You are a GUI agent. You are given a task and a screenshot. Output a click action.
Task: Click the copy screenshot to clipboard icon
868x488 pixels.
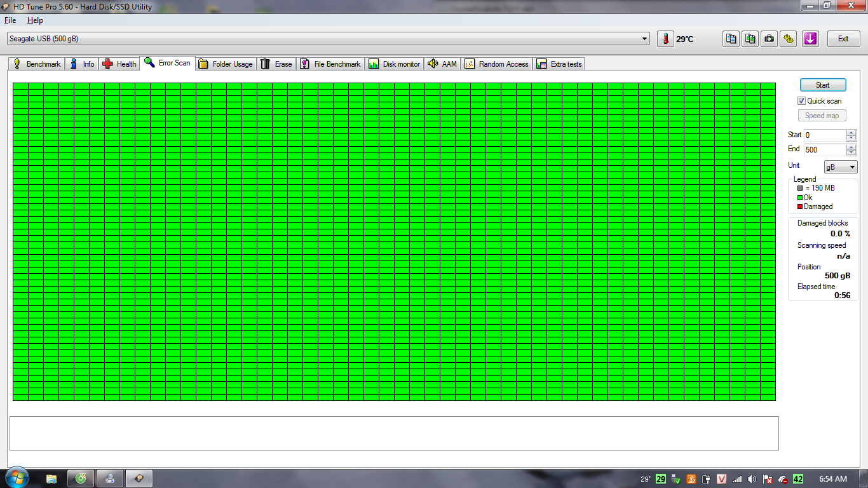tap(750, 39)
